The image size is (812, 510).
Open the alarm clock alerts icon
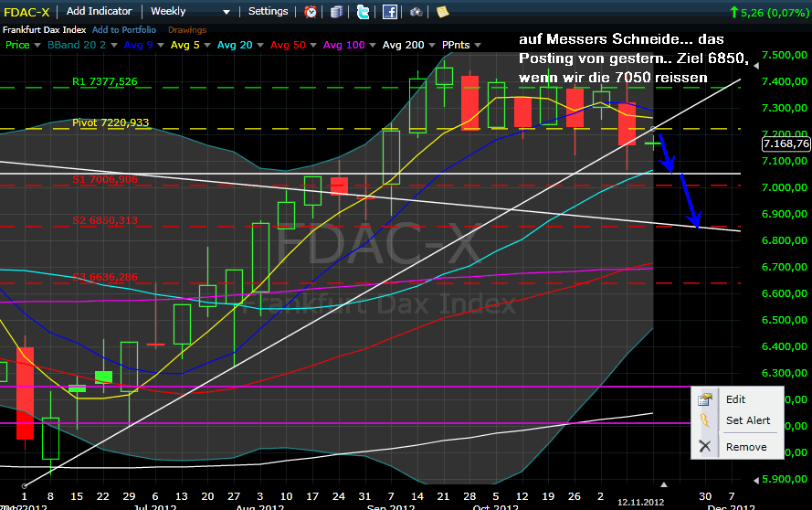click(x=311, y=11)
